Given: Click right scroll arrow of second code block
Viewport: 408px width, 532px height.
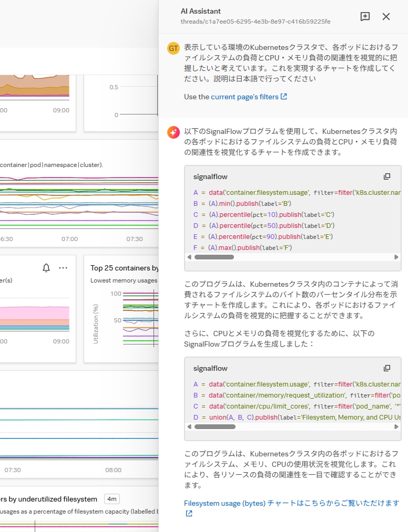Looking at the screenshot, I should (x=396, y=427).
